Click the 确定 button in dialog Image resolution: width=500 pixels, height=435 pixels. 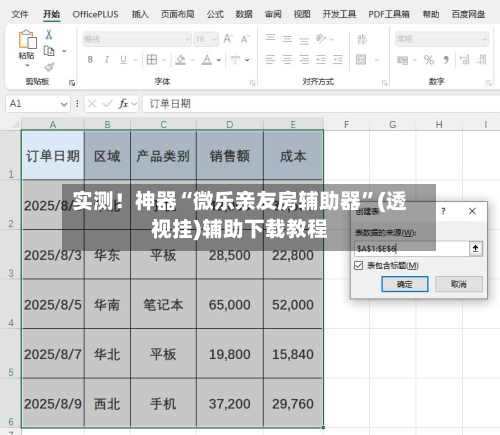(405, 284)
